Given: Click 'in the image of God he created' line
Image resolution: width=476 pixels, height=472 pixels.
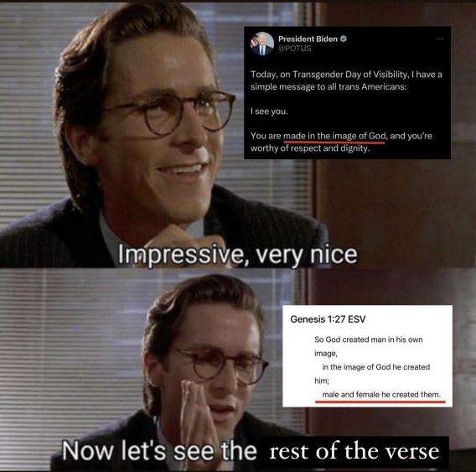Looking at the screenshot, I should pos(375,367).
